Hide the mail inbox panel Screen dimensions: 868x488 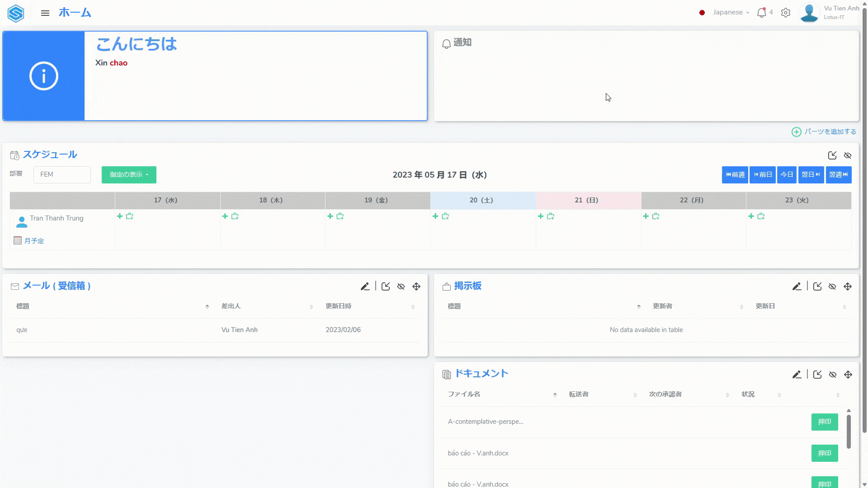click(x=401, y=286)
